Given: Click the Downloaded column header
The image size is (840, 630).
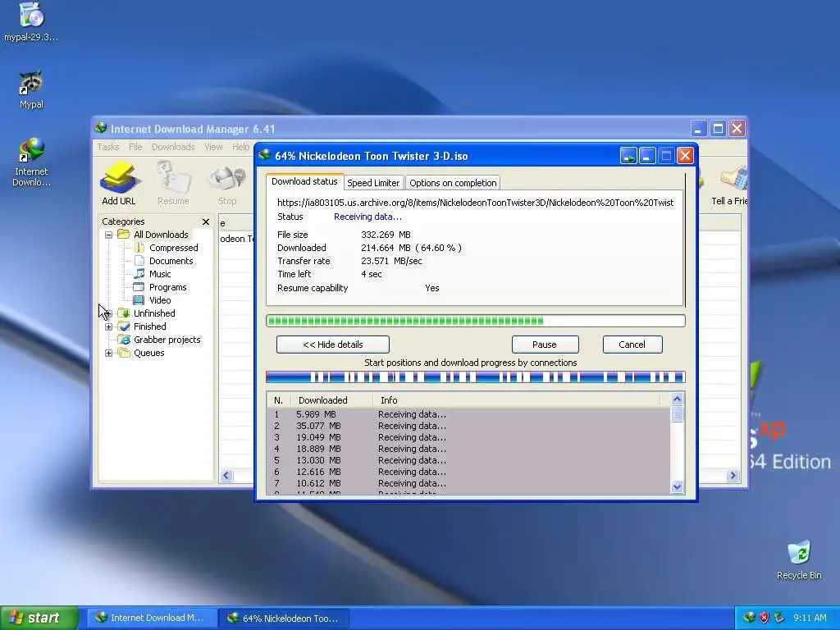Looking at the screenshot, I should (331, 400).
